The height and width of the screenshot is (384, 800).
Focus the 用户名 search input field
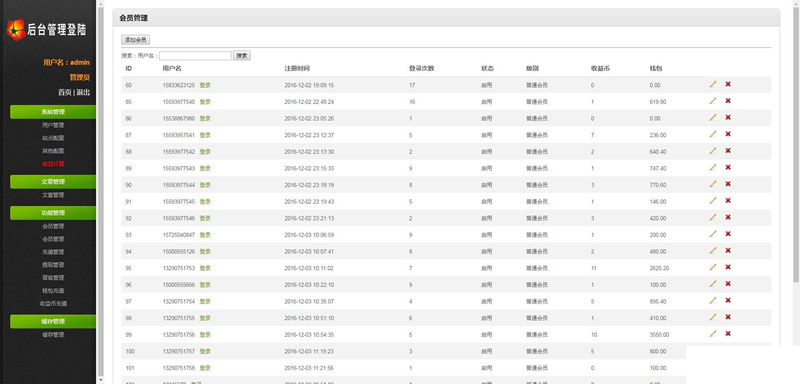195,56
